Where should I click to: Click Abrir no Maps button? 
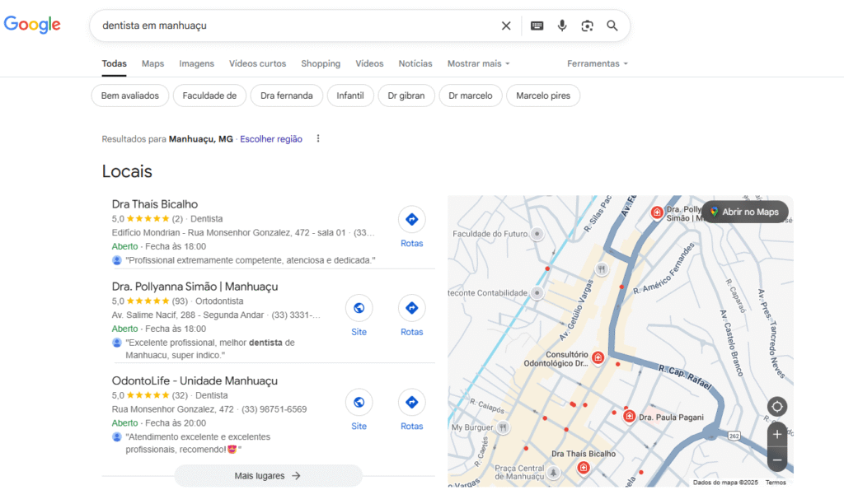coord(745,212)
